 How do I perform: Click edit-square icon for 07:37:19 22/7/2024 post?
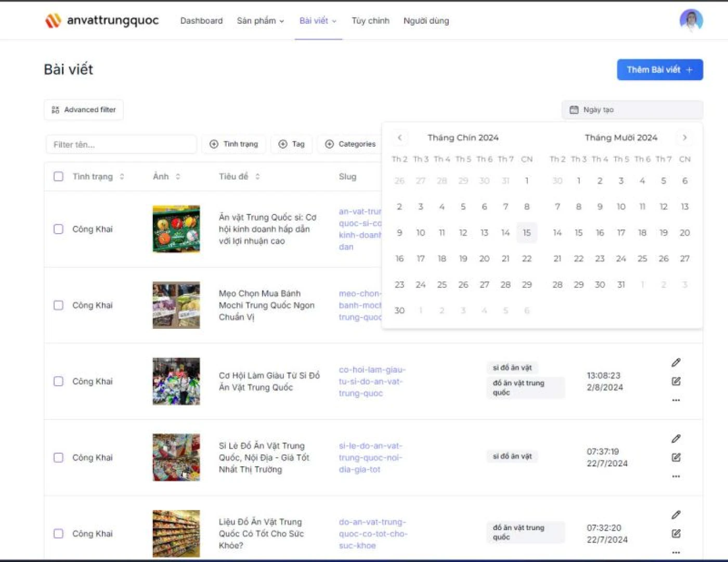(676, 457)
